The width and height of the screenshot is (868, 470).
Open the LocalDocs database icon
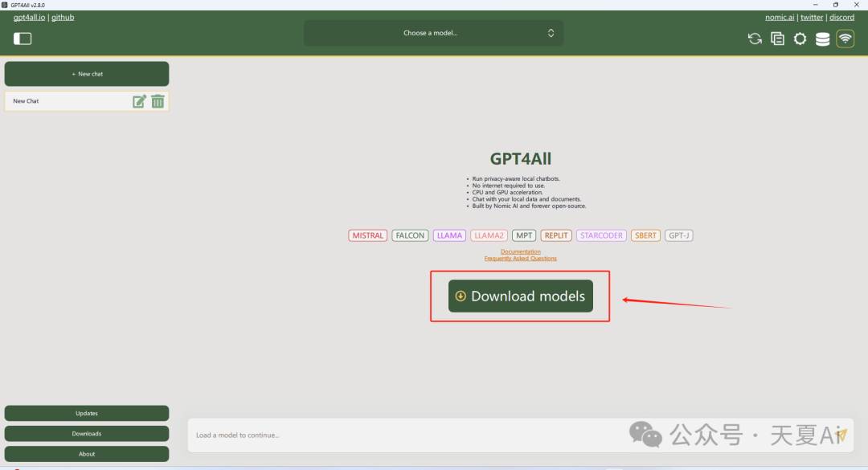point(823,39)
